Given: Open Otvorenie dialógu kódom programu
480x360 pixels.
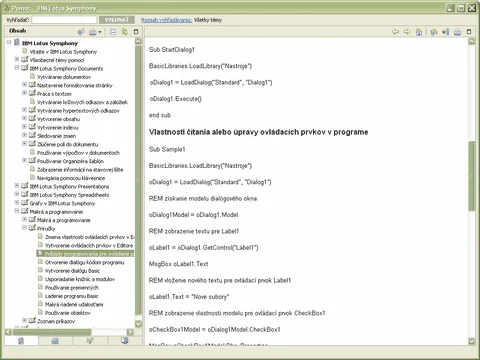Looking at the screenshot, I should [84, 263].
